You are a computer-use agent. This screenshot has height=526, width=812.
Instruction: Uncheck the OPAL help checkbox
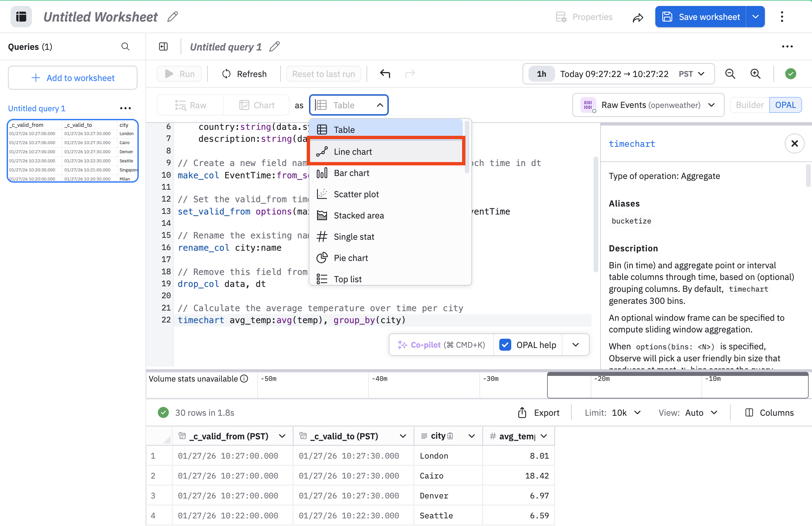click(505, 345)
